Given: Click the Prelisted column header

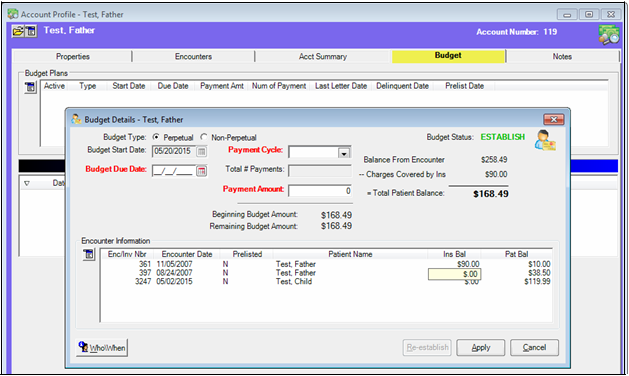Looking at the screenshot, I should point(247,254).
